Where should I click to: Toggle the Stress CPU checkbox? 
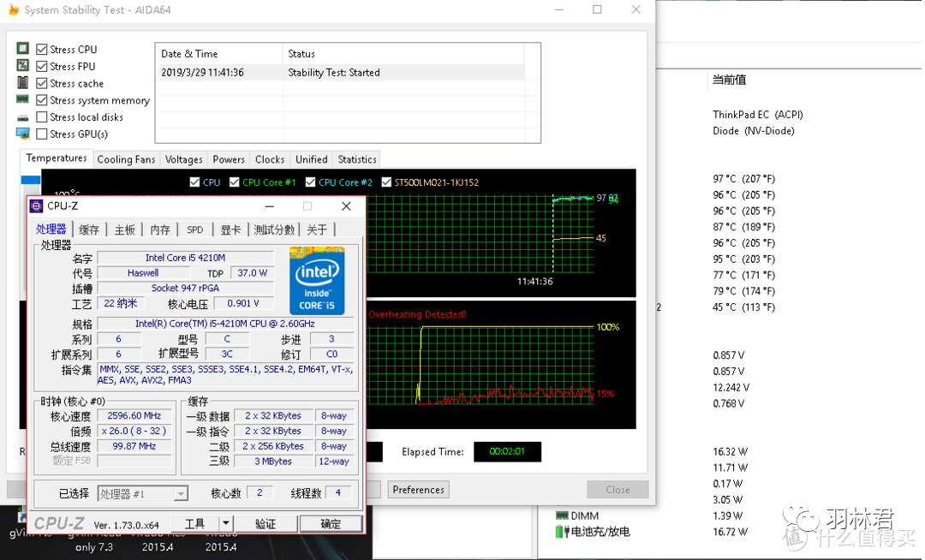coord(42,49)
